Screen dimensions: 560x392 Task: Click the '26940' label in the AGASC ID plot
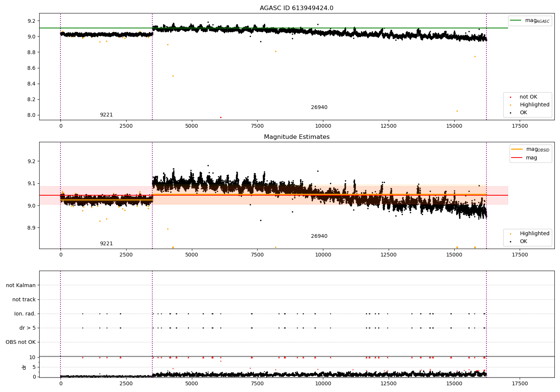[319, 108]
